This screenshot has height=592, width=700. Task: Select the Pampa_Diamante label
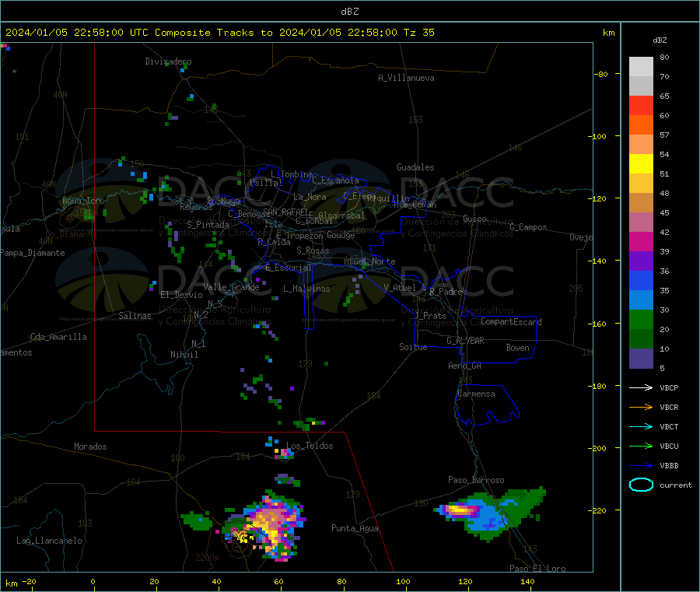click(x=33, y=253)
